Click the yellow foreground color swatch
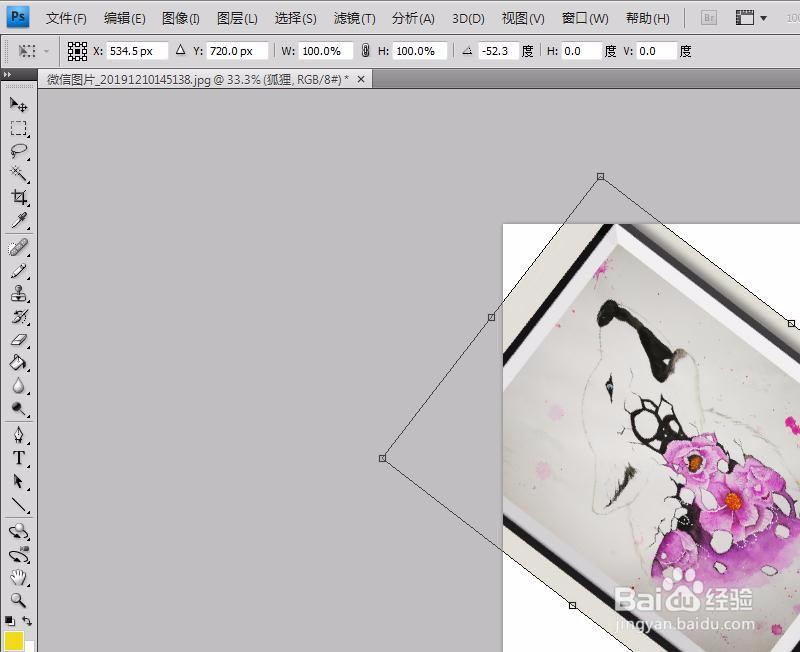The width and height of the screenshot is (800, 652). click(14, 641)
